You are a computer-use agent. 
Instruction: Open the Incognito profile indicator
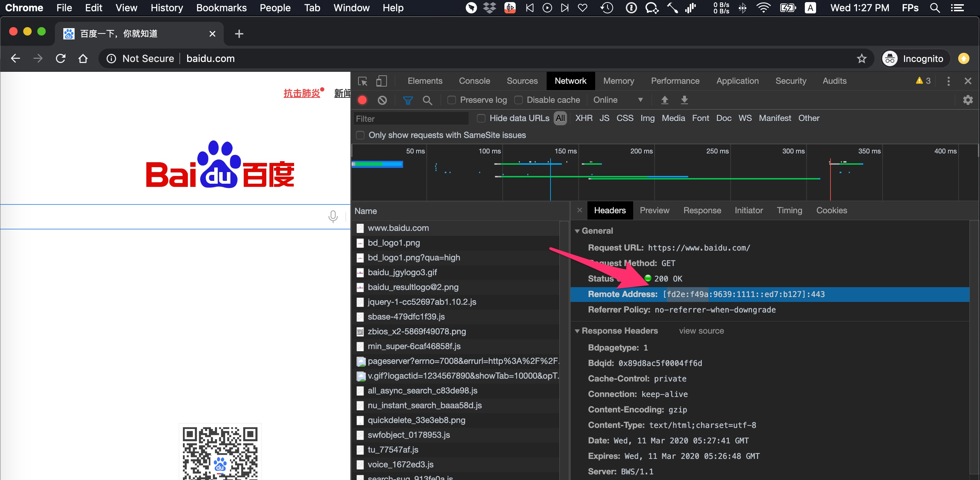point(915,59)
